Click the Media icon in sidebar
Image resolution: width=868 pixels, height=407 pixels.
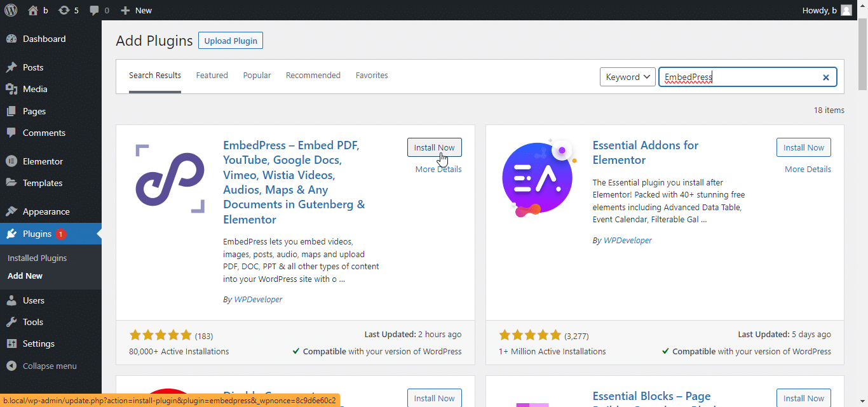tap(11, 89)
